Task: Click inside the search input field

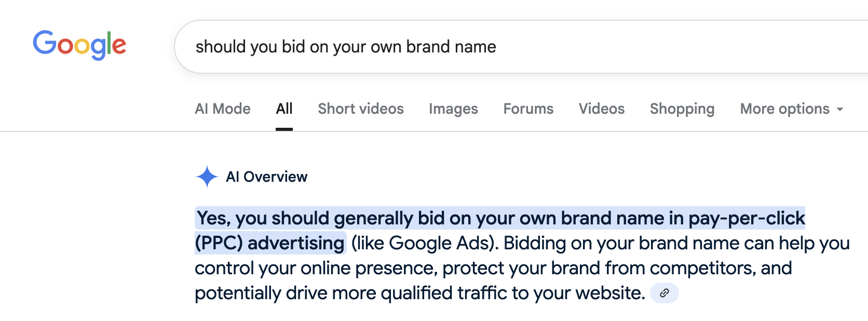Action: (x=467, y=47)
